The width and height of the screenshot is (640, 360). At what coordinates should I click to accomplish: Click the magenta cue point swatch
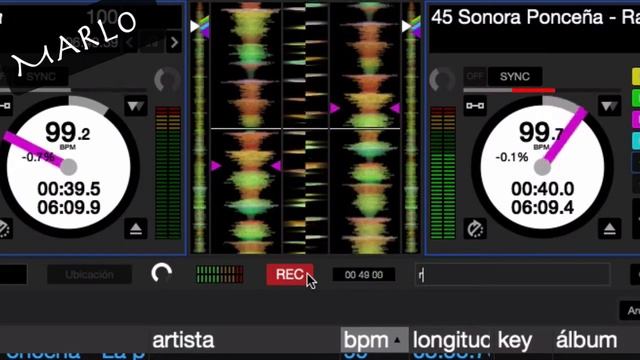pyautogui.click(x=636, y=119)
